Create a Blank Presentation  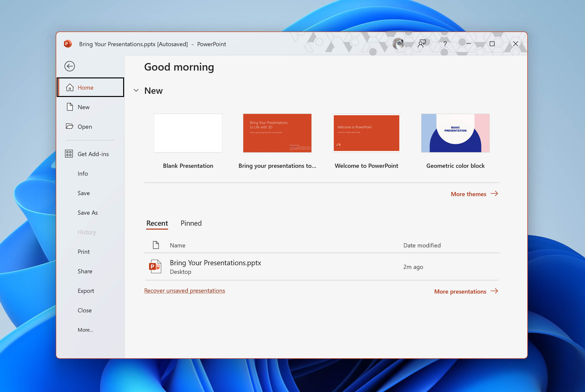coord(188,133)
